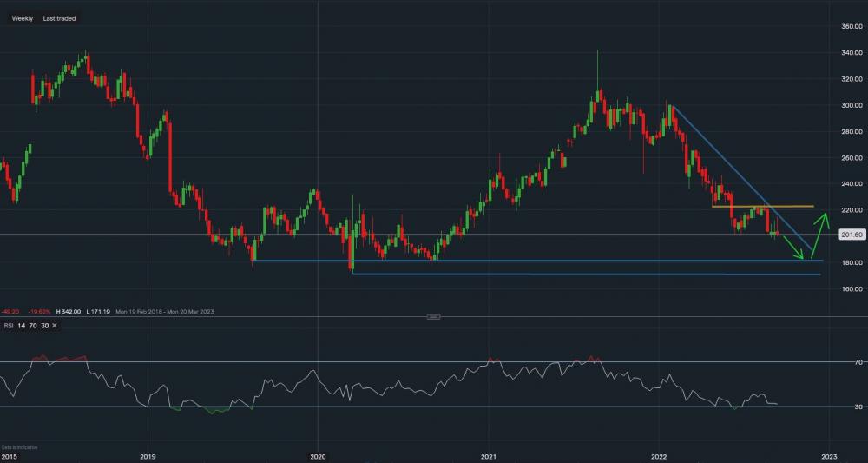
Task: Click the 2020 label on time axis
Action: point(318,455)
